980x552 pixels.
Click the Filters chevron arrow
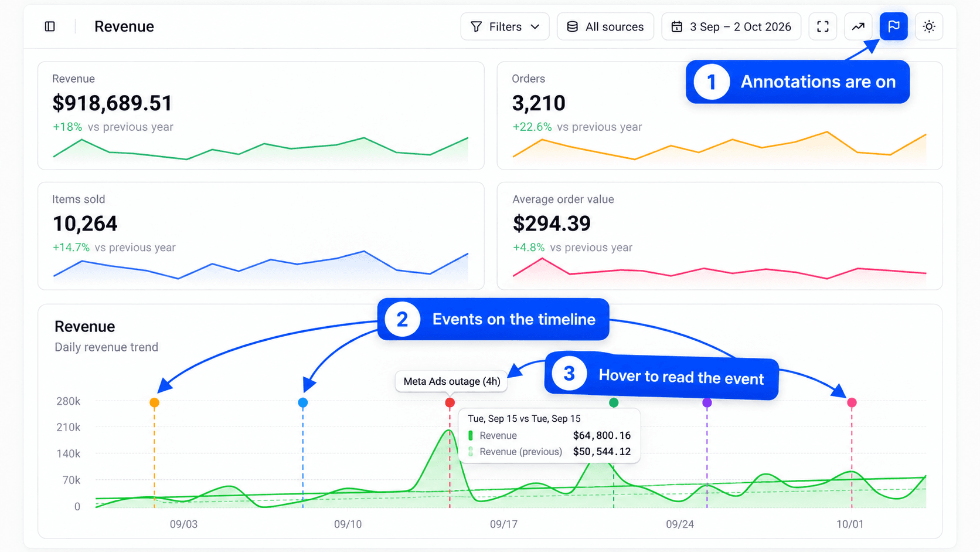(535, 26)
